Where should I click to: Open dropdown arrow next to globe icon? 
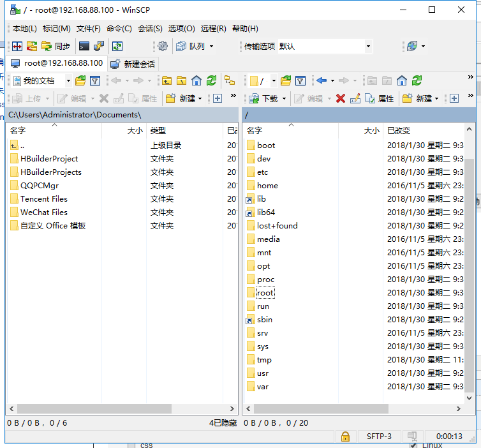(424, 47)
